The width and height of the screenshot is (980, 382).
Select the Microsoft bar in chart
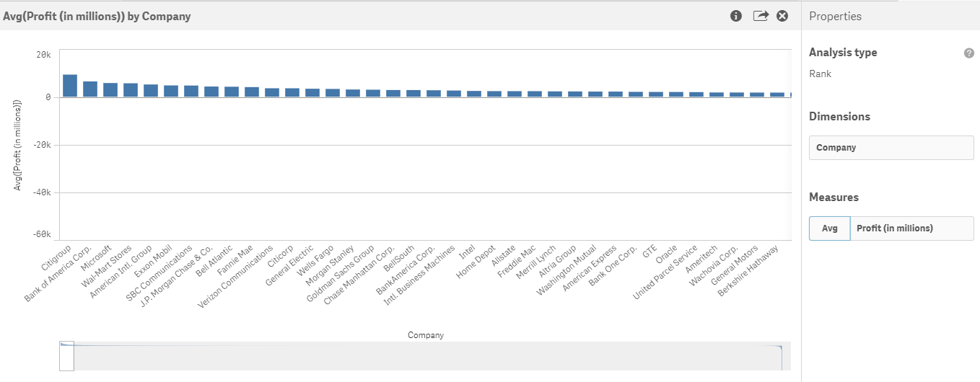110,90
